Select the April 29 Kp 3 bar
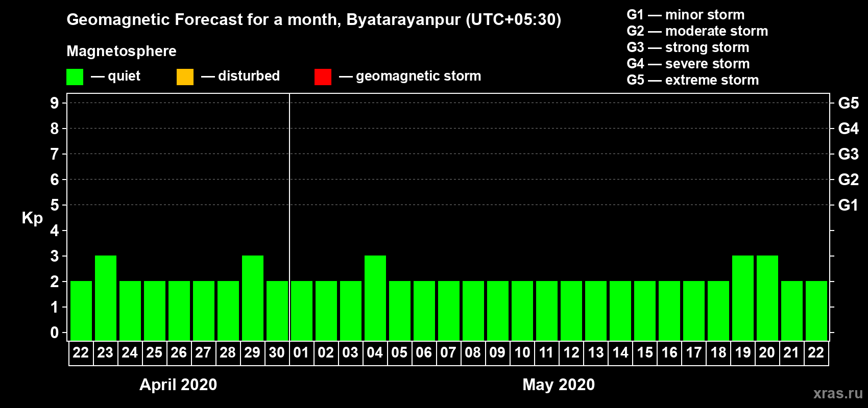 coord(253,298)
